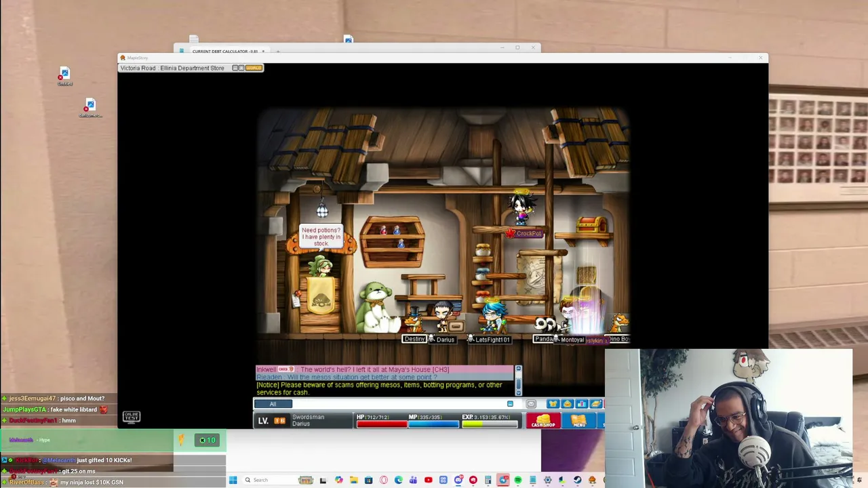Open the gold bar icon in quickbar

(596, 404)
